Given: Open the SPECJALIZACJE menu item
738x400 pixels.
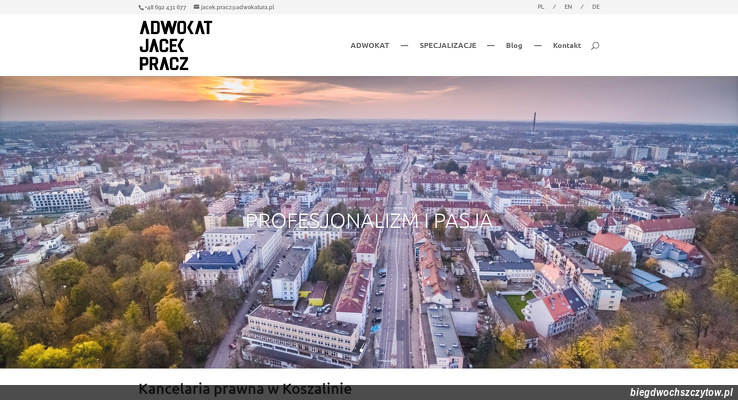Looking at the screenshot, I should (x=448, y=46).
